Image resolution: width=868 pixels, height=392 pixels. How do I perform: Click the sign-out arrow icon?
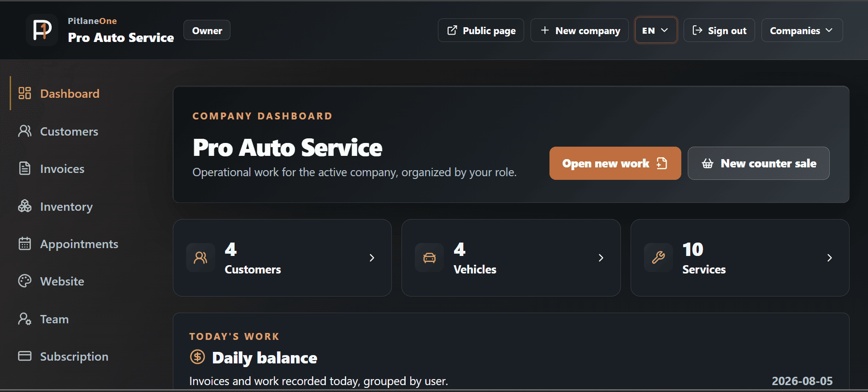(697, 30)
